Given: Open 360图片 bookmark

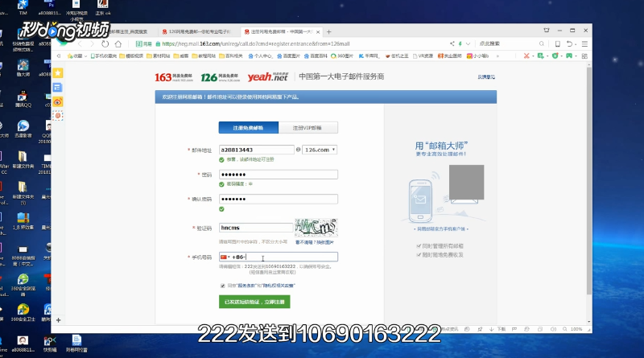Looking at the screenshot, I should point(341,56).
